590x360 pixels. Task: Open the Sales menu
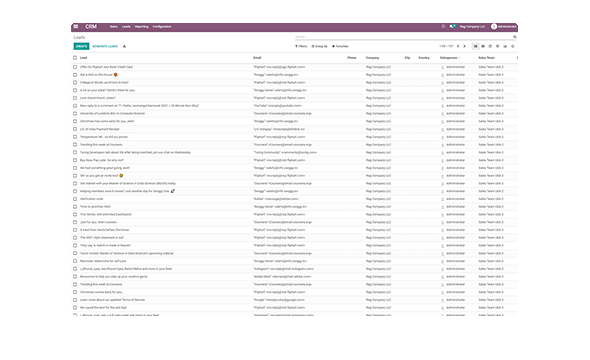point(114,27)
